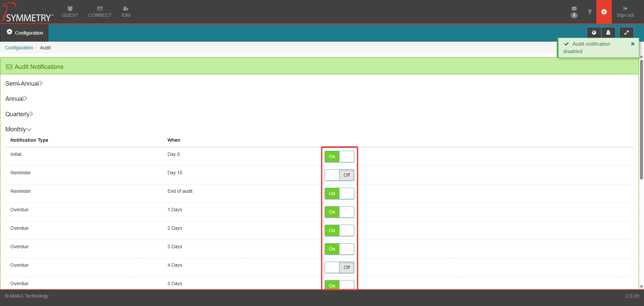Expand the Annual section
This screenshot has height=306, width=644.
16,99
